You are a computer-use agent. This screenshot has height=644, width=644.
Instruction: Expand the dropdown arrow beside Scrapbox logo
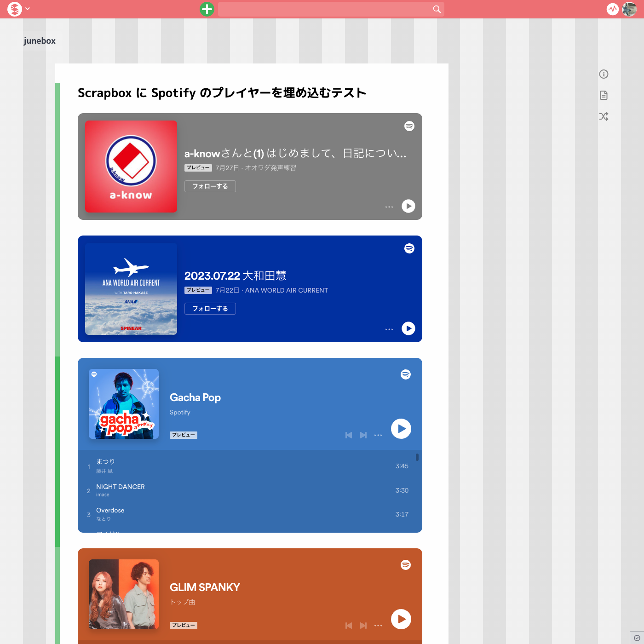28,9
